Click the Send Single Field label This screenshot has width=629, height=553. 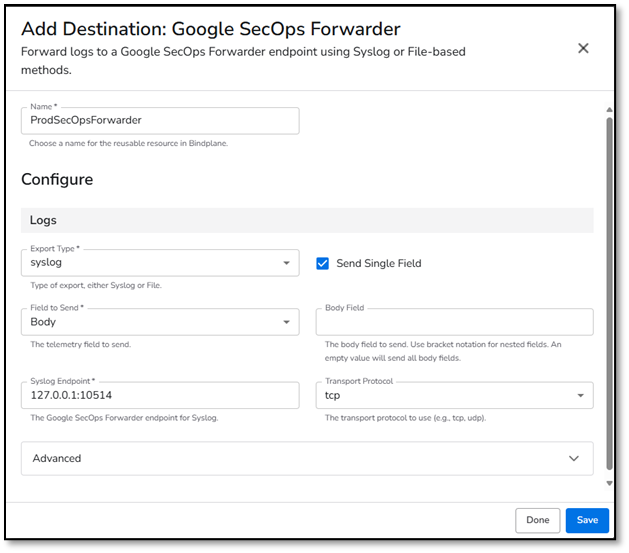[x=379, y=263]
